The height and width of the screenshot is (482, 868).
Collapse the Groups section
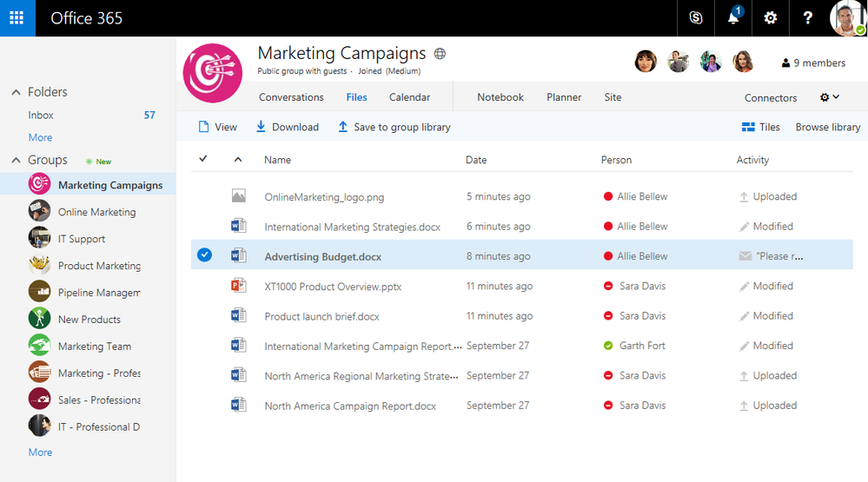tap(16, 161)
